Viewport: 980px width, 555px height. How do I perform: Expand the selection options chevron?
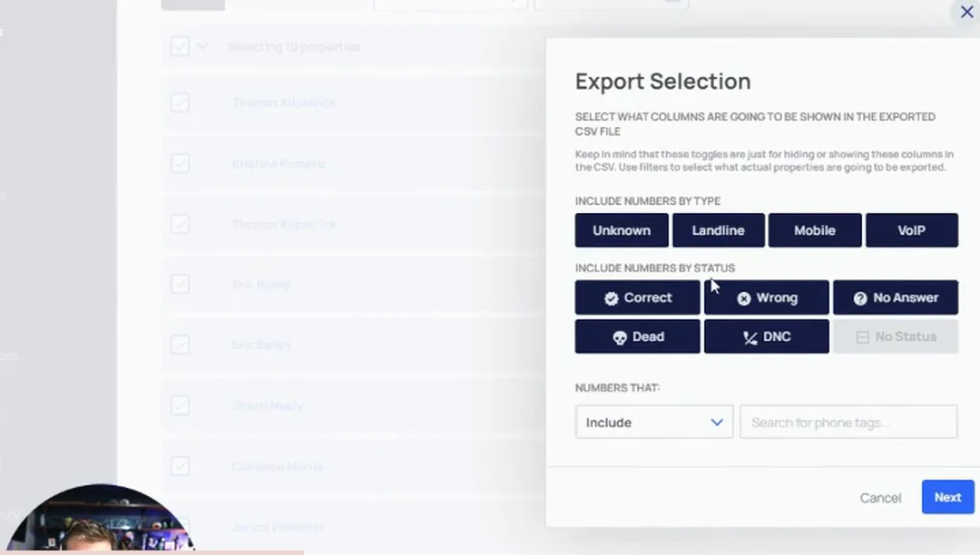pyautogui.click(x=202, y=46)
